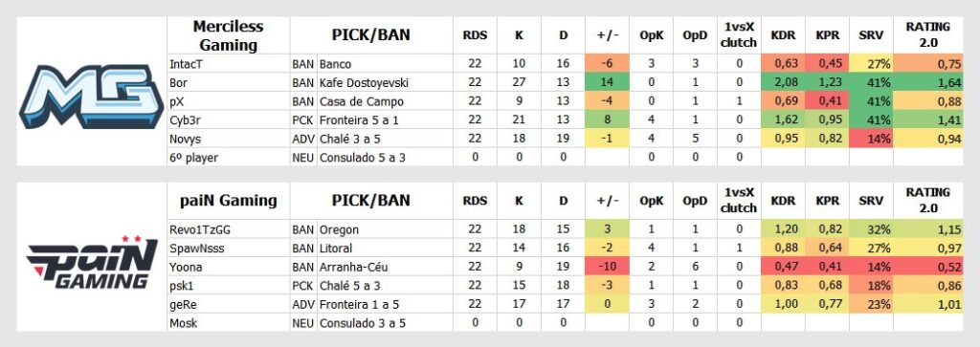980x347 pixels.
Task: Click the Merciless Gaming team name header
Action: 228,35
